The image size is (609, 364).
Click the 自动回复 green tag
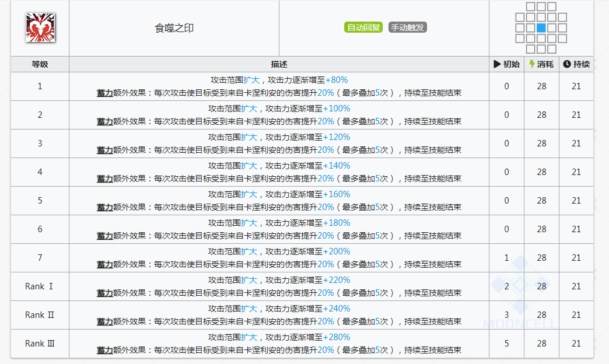click(363, 27)
